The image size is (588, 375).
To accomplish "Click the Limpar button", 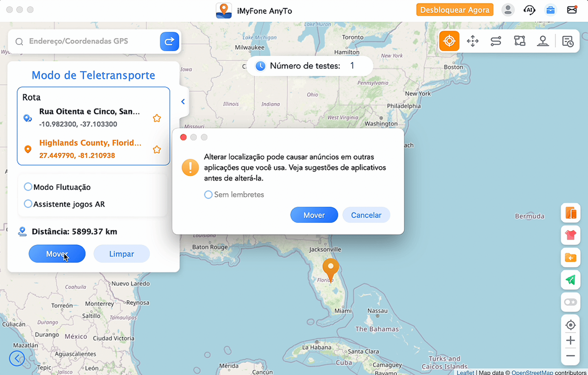I will click(122, 254).
